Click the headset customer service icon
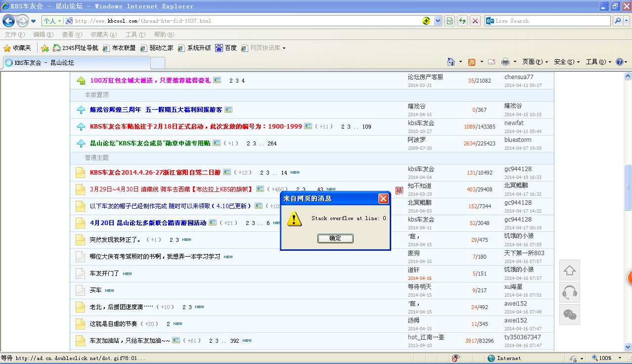632x364 pixels. pyautogui.click(x=569, y=292)
